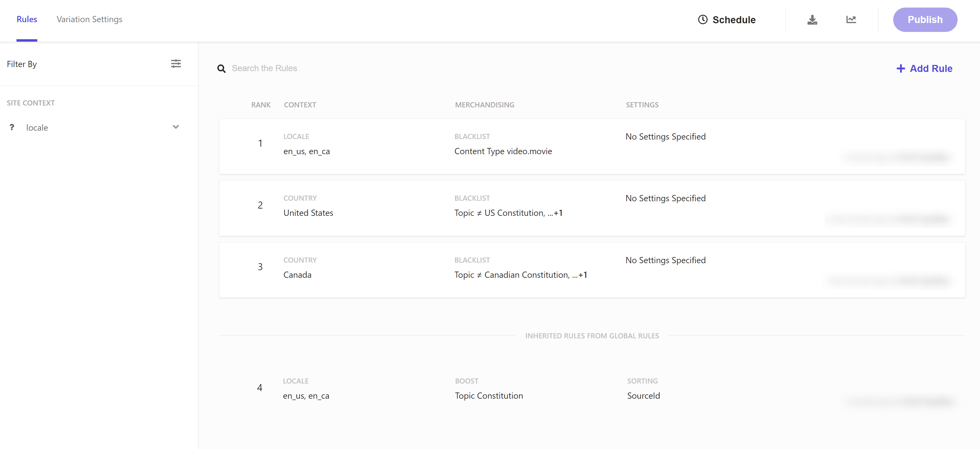
Task: Switch to the Rules tab
Action: (27, 19)
